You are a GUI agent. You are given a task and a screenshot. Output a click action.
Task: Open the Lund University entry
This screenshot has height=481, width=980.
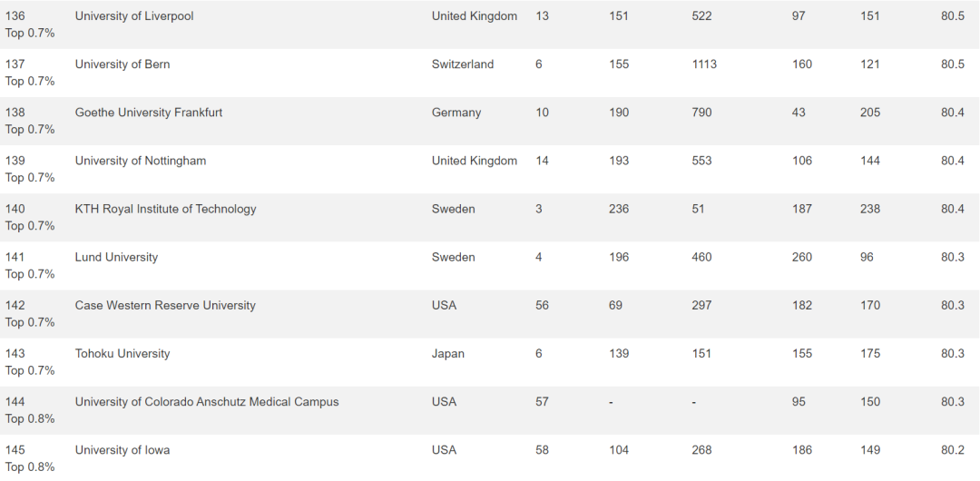pos(116,257)
